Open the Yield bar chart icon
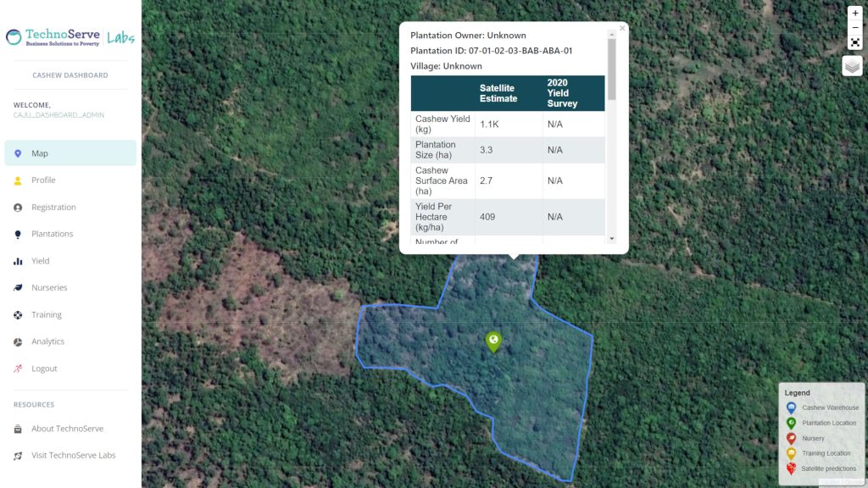The width and height of the screenshot is (868, 488). click(x=18, y=262)
